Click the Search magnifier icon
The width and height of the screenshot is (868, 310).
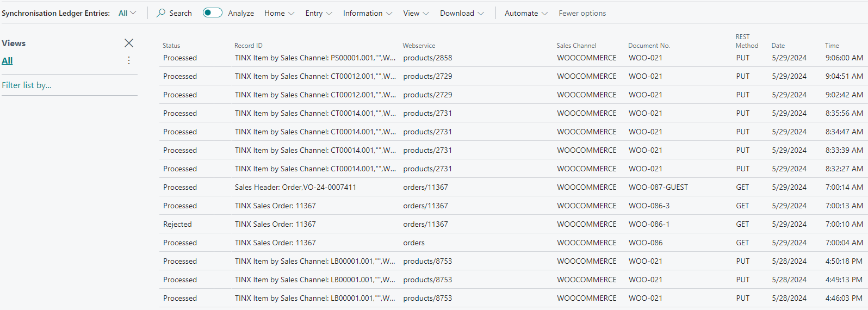point(161,13)
